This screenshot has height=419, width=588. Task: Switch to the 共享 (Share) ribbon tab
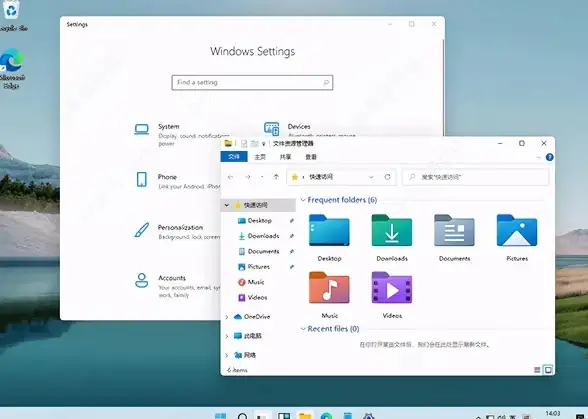point(285,157)
